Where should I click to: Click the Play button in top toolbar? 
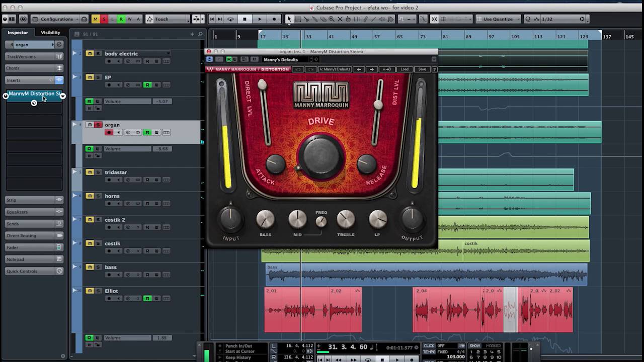click(x=260, y=19)
